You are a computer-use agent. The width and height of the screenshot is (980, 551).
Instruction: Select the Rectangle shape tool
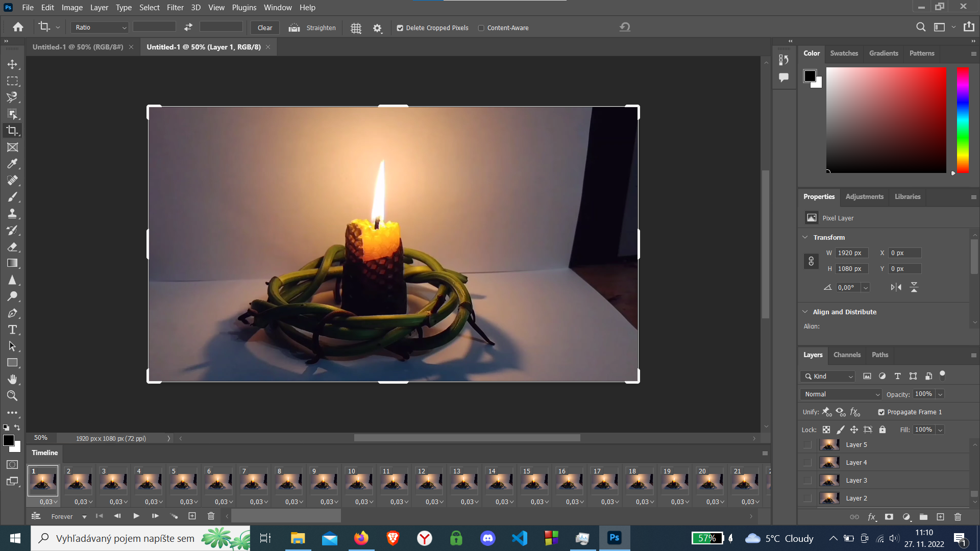12,363
